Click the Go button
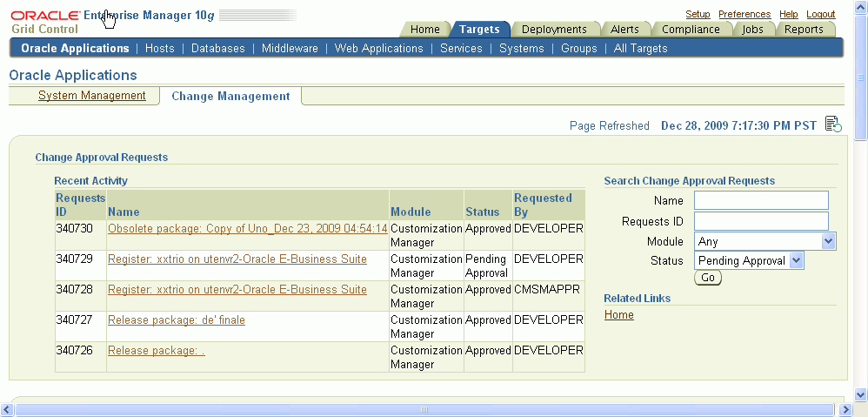Image resolution: width=868 pixels, height=417 pixels. tap(708, 278)
